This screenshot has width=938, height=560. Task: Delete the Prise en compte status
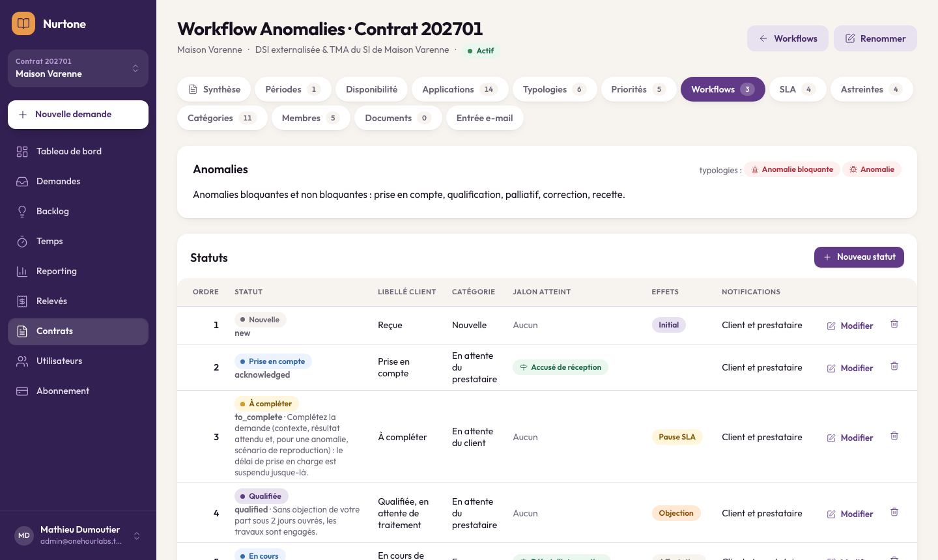coord(894,366)
